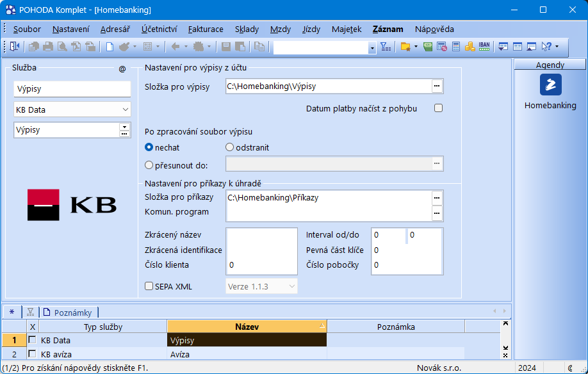Screen dimensions: 588x374
Task: Click the print toolbar icon
Action: point(48,47)
